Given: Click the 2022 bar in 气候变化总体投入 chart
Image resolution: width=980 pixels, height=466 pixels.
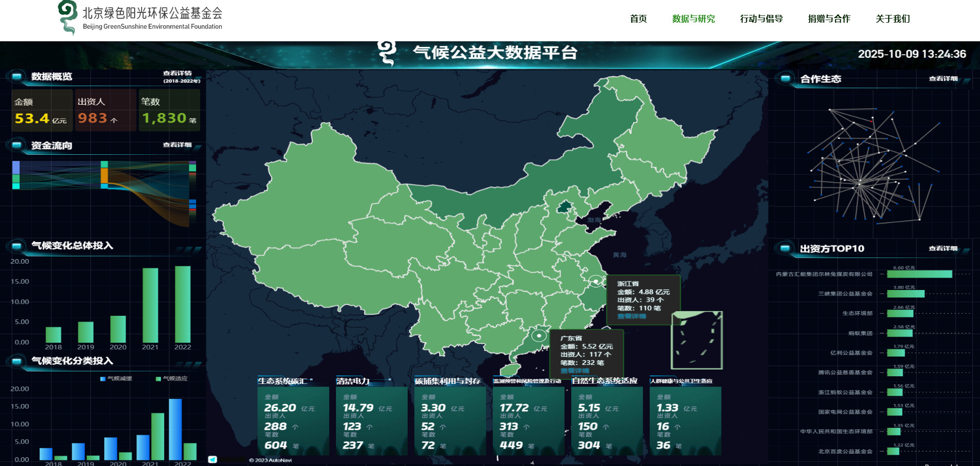Looking at the screenshot, I should click(183, 304).
